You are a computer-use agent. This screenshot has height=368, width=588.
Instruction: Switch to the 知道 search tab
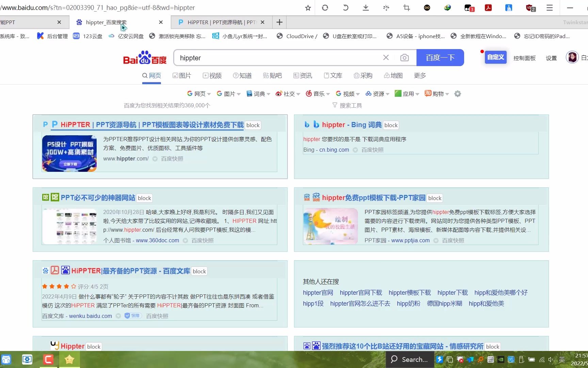point(242,76)
